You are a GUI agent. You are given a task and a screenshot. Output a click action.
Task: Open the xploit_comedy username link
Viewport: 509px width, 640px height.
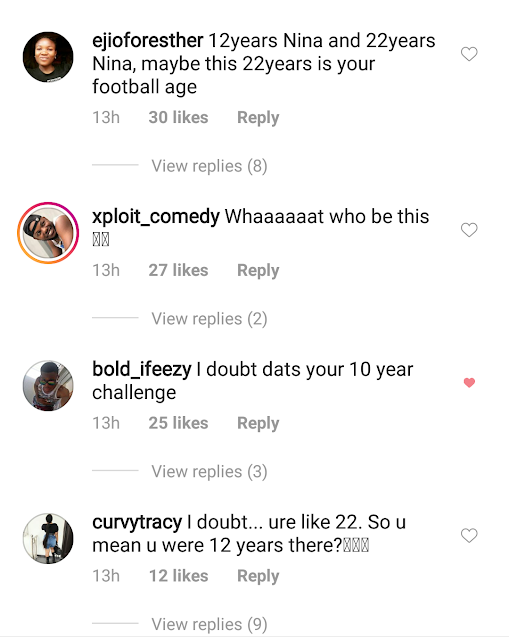tap(156, 217)
